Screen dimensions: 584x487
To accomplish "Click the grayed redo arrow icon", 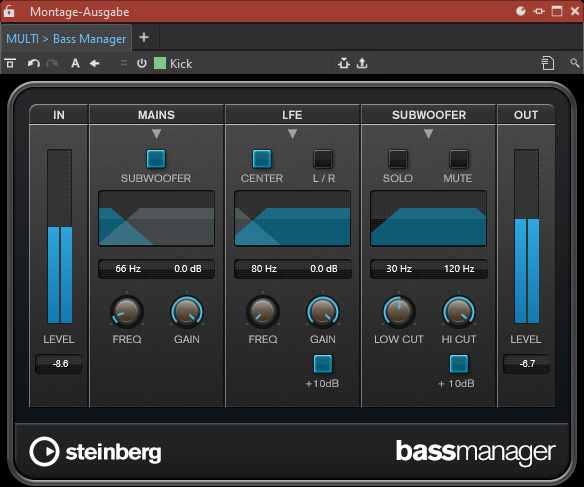I will (x=52, y=63).
